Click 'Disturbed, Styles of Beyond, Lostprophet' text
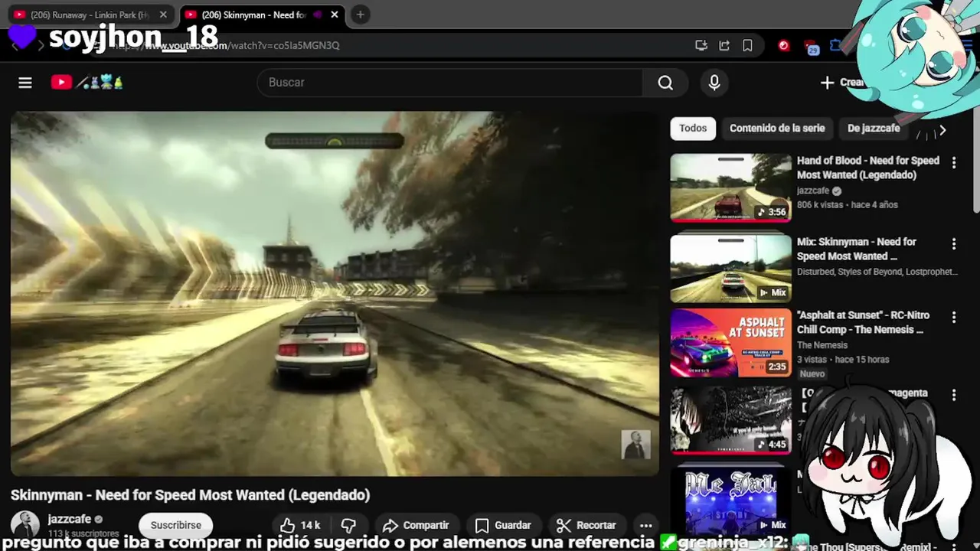Image resolution: width=980 pixels, height=551 pixels. click(x=877, y=272)
